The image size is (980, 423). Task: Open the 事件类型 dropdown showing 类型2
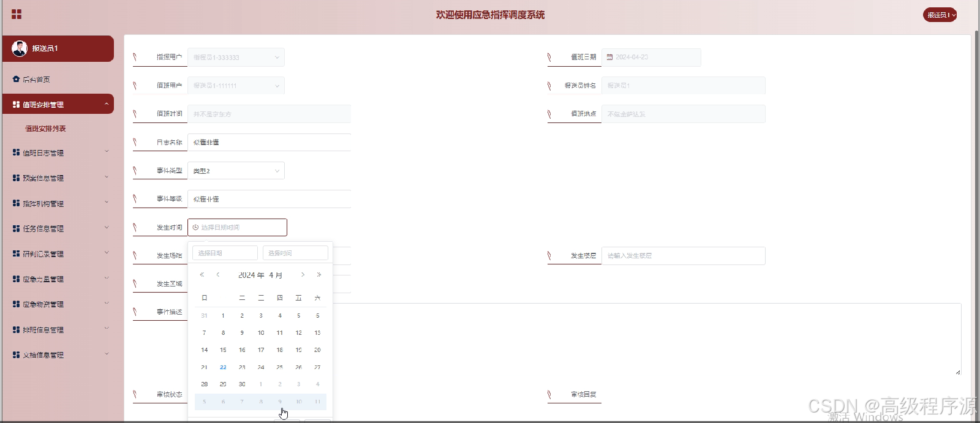[x=236, y=171]
